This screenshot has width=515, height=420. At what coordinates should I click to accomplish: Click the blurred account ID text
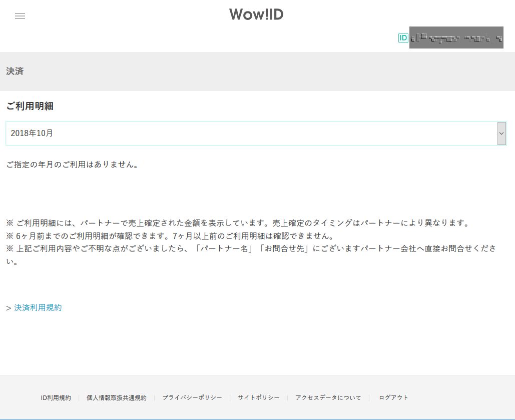[456, 37]
